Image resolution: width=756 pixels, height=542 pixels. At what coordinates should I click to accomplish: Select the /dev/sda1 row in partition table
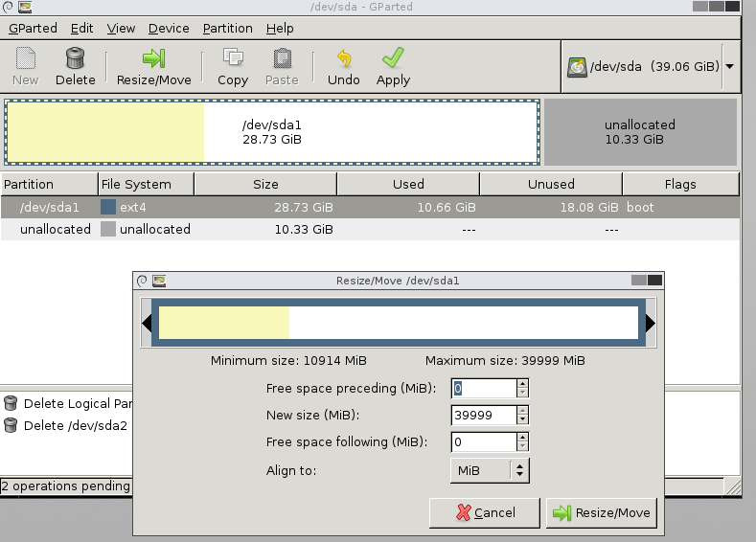click(x=370, y=207)
